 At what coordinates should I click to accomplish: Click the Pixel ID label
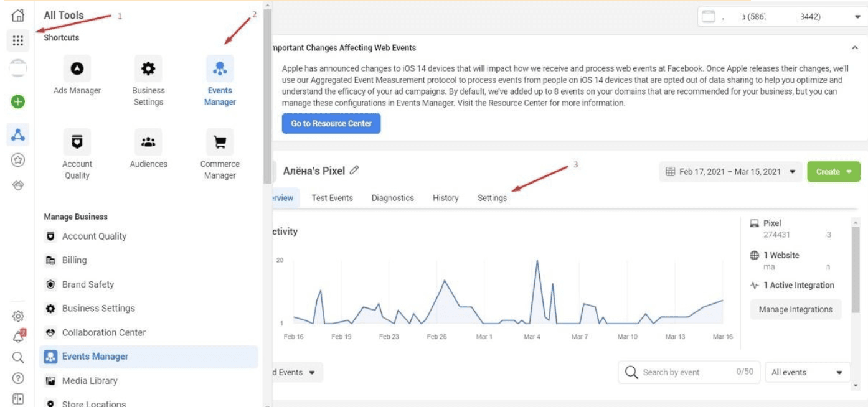pos(772,223)
